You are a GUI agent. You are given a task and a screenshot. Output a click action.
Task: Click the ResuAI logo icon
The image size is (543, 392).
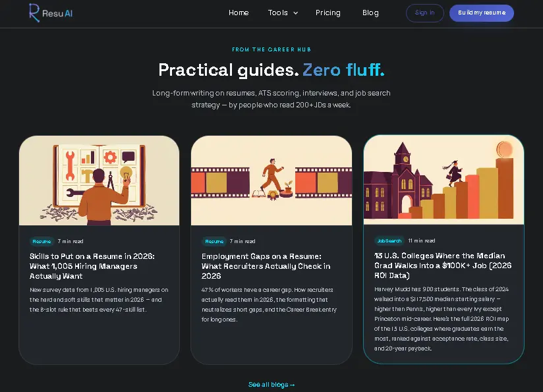pyautogui.click(x=34, y=13)
